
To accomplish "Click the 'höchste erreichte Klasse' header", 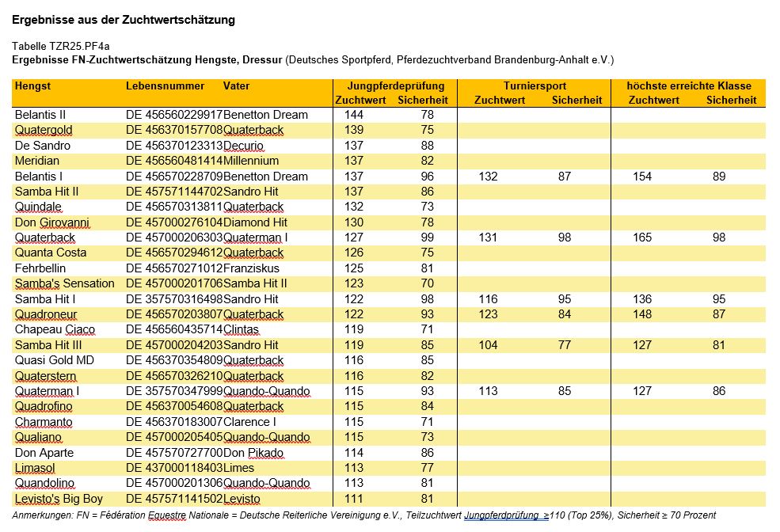I will point(688,85).
